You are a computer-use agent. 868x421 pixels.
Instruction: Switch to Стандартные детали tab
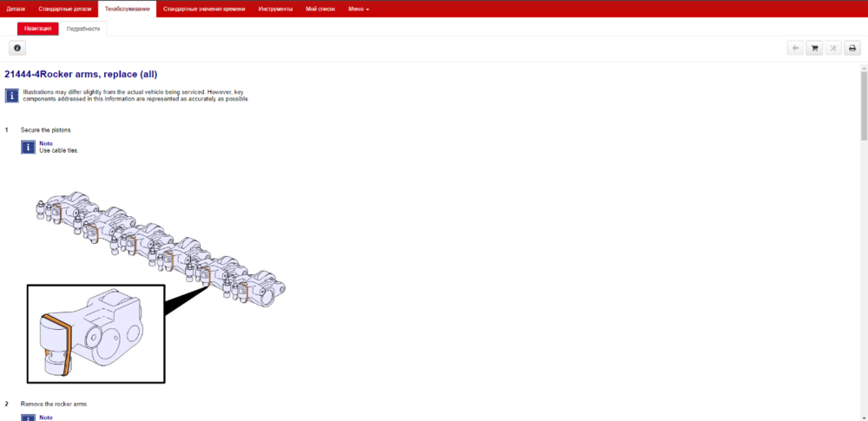tap(64, 9)
